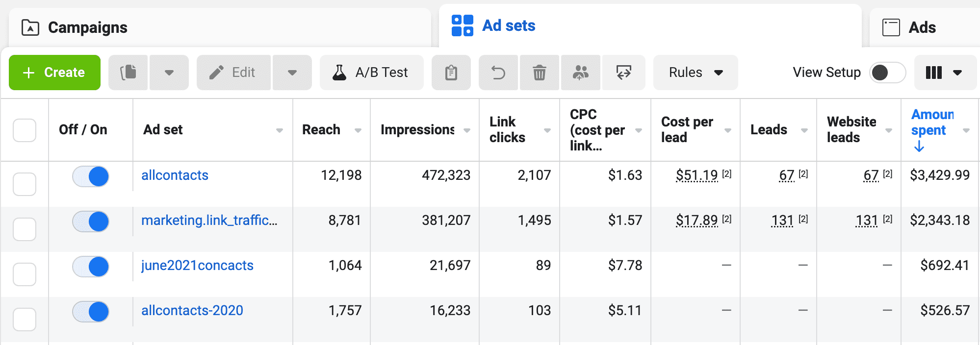Click the trash delete icon
980x345 pixels.
click(540, 73)
